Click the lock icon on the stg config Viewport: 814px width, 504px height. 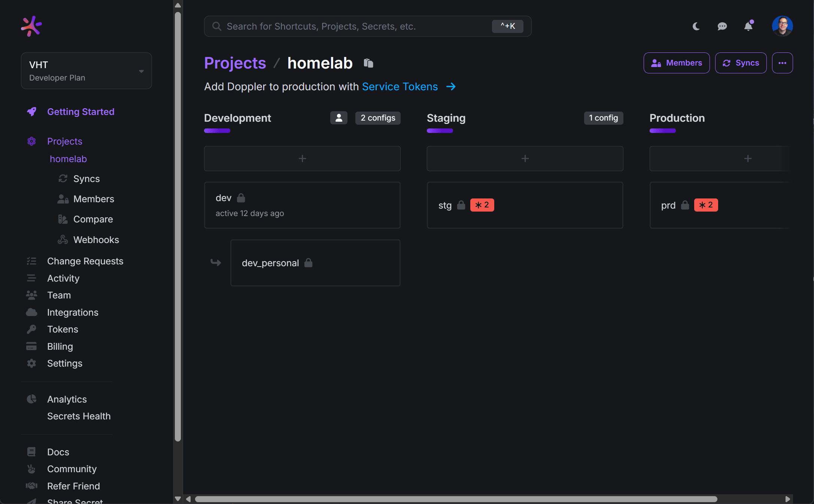[461, 205]
